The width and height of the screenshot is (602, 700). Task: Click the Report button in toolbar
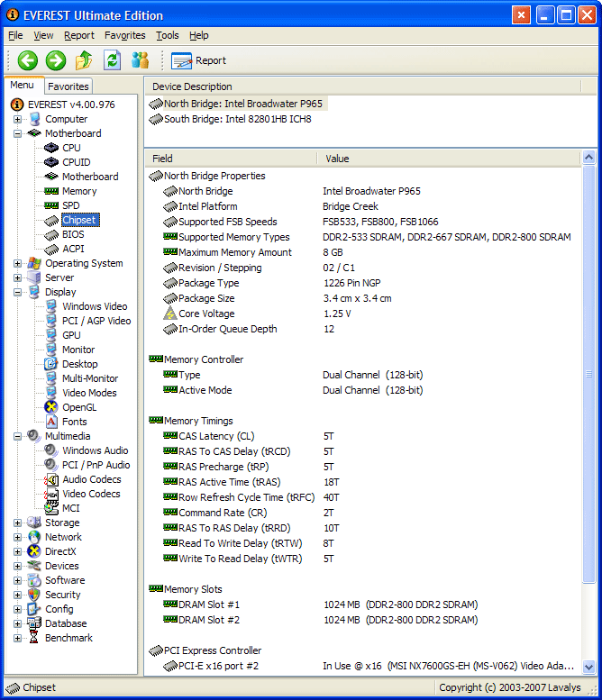pos(199,60)
